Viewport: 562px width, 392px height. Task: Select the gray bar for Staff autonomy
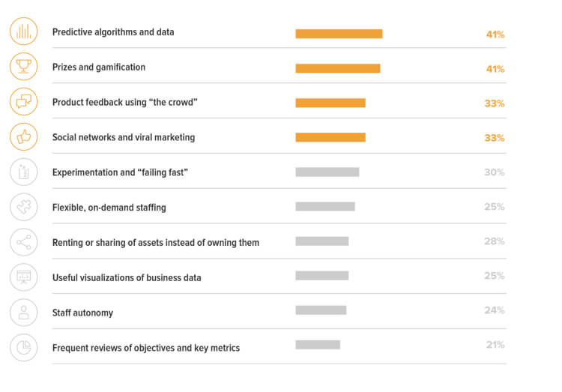(321, 310)
